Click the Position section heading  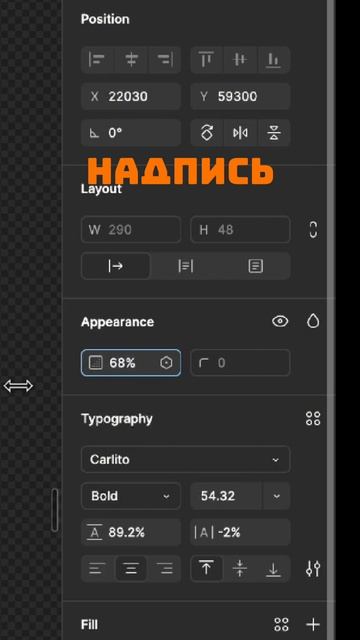105,19
